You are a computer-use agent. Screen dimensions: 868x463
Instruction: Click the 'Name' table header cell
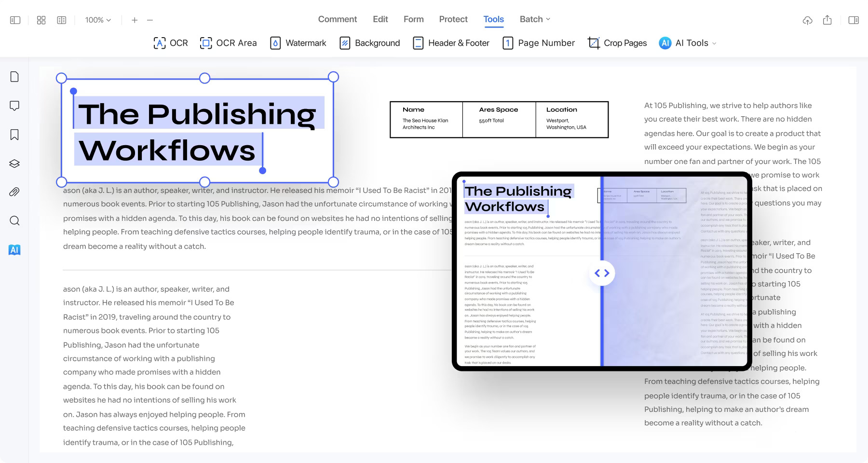[x=414, y=109]
